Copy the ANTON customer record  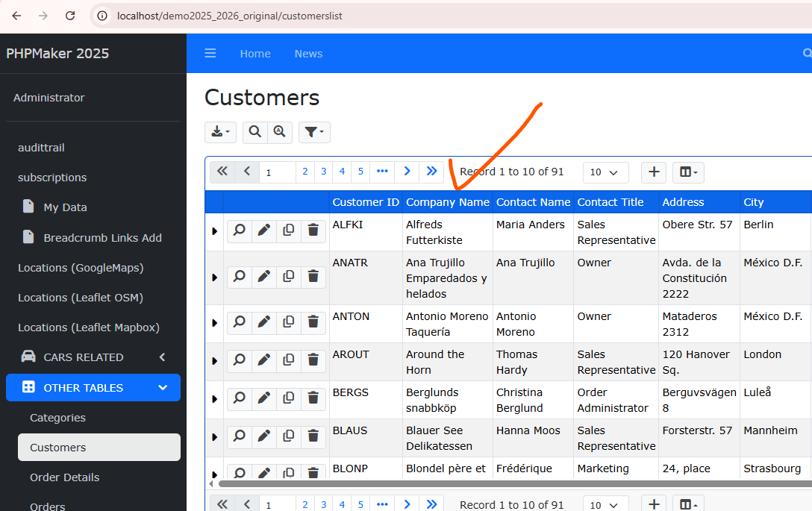click(288, 322)
